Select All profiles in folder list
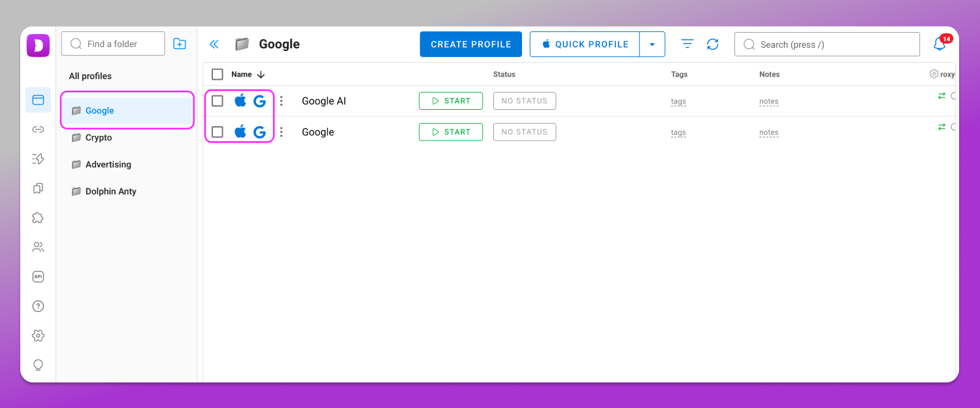Screen dimensions: 980x408 [x=90, y=76]
